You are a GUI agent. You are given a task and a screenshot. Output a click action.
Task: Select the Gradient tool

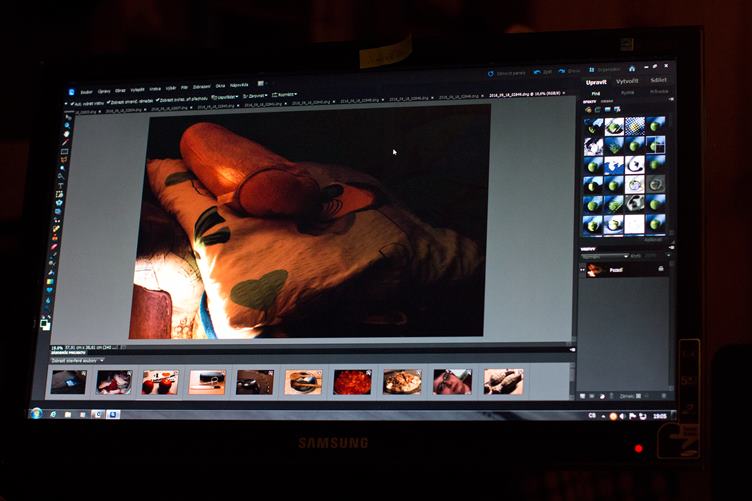tap(50, 281)
